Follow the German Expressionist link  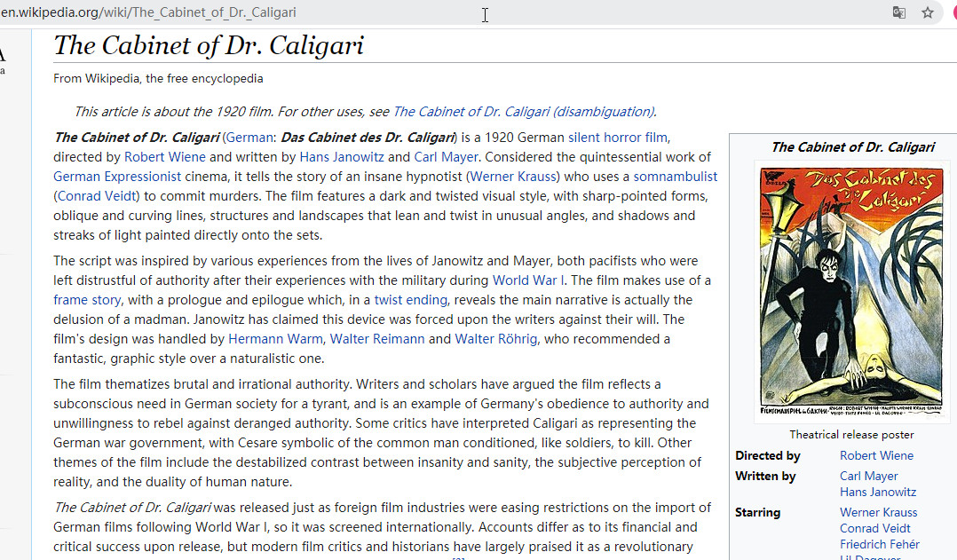117,177
